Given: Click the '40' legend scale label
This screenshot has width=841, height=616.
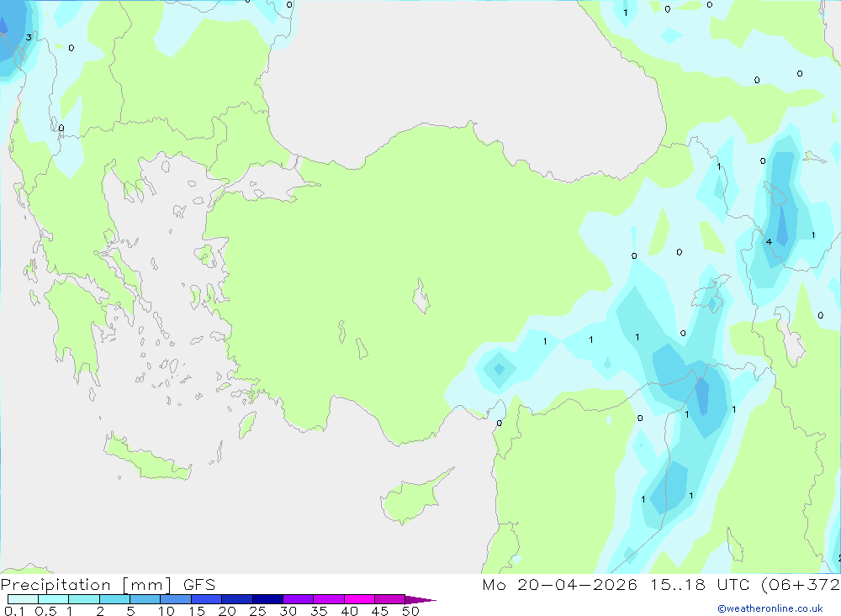Looking at the screenshot, I should [349, 611].
